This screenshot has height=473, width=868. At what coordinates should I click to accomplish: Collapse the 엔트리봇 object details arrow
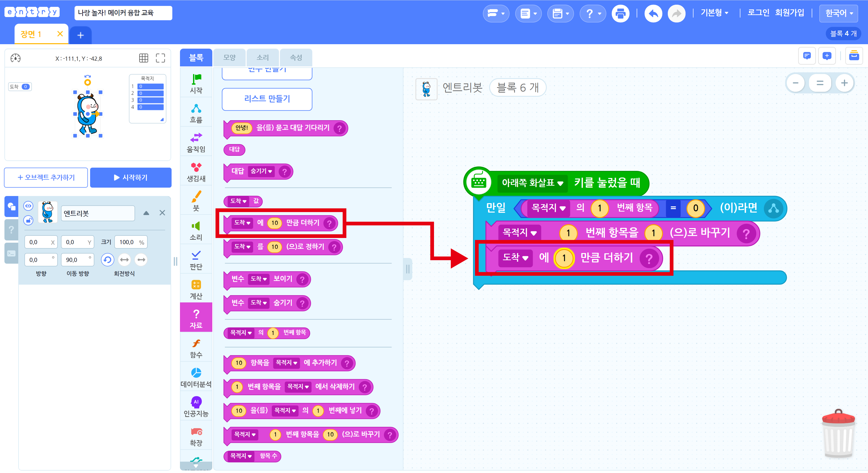click(146, 213)
